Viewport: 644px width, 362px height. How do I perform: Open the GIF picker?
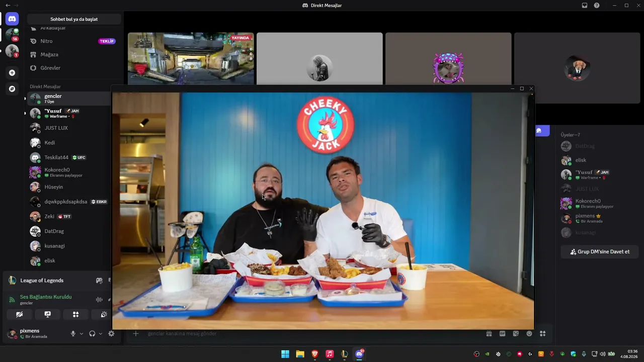click(x=502, y=333)
